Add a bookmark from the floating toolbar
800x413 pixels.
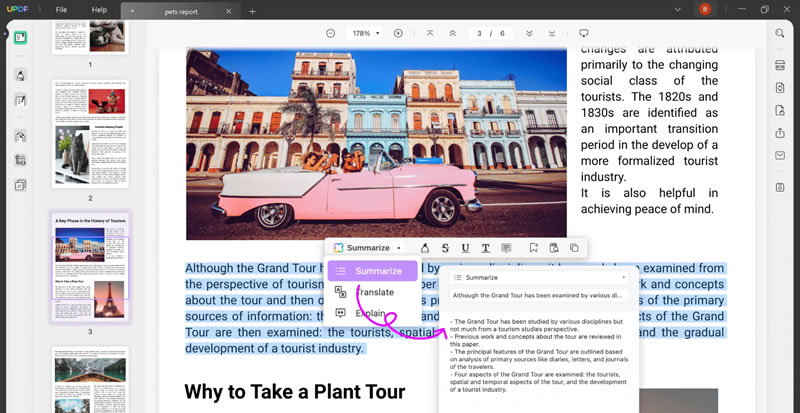point(534,248)
